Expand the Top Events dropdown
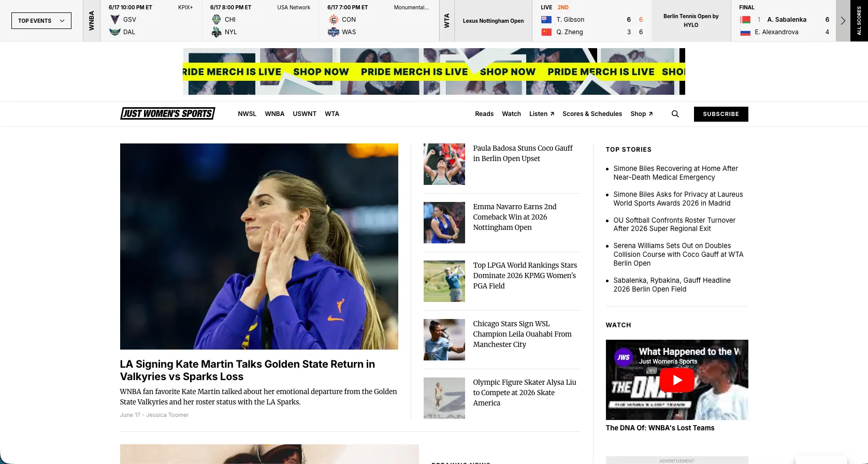 pos(41,21)
